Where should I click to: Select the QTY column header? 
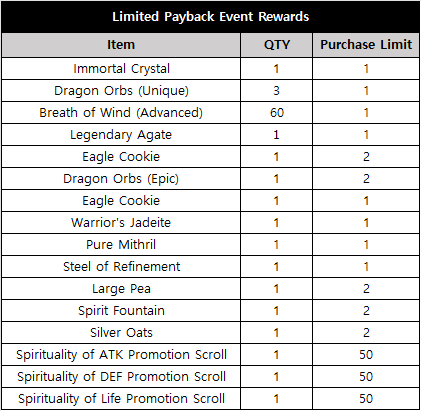[x=276, y=45]
